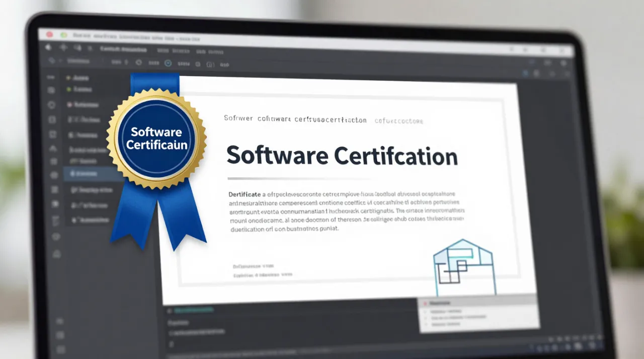
Task: Click the blue house blueprint logo
Action: pyautogui.click(x=464, y=267)
